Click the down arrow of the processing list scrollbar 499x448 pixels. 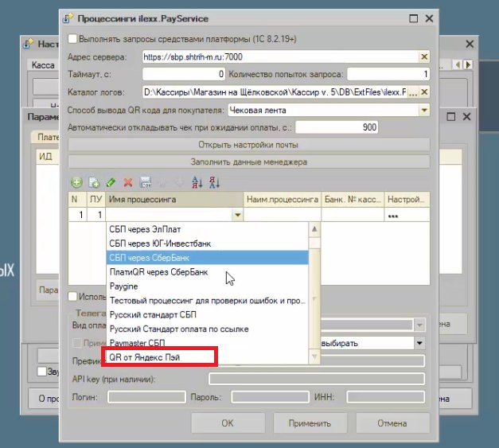pyautogui.click(x=314, y=357)
